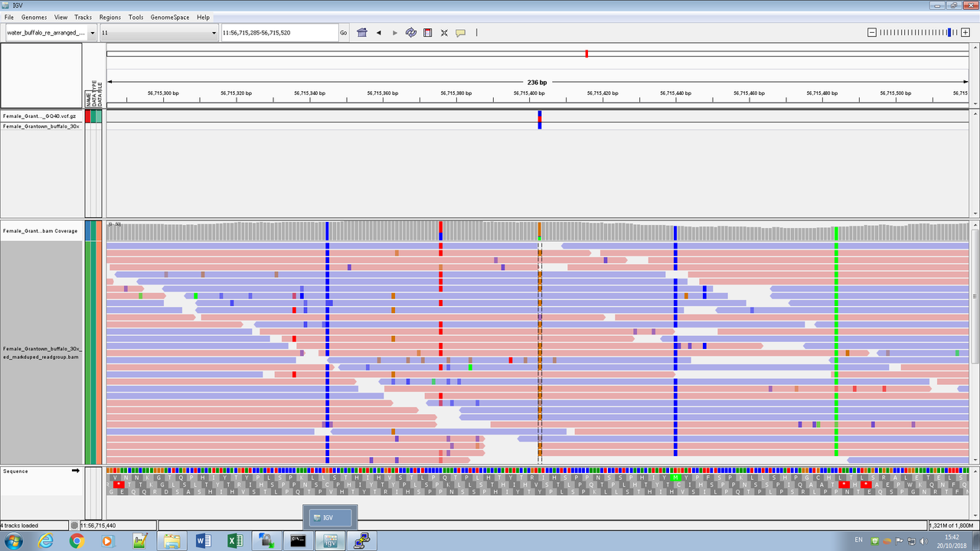Click the NAME attribute column header
The image size is (980, 551).
click(x=88, y=98)
